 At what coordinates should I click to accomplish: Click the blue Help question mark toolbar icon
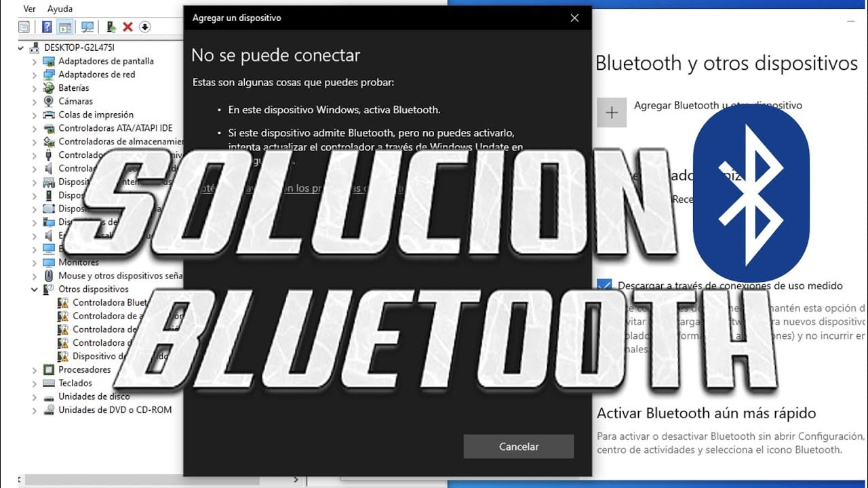coord(47,27)
